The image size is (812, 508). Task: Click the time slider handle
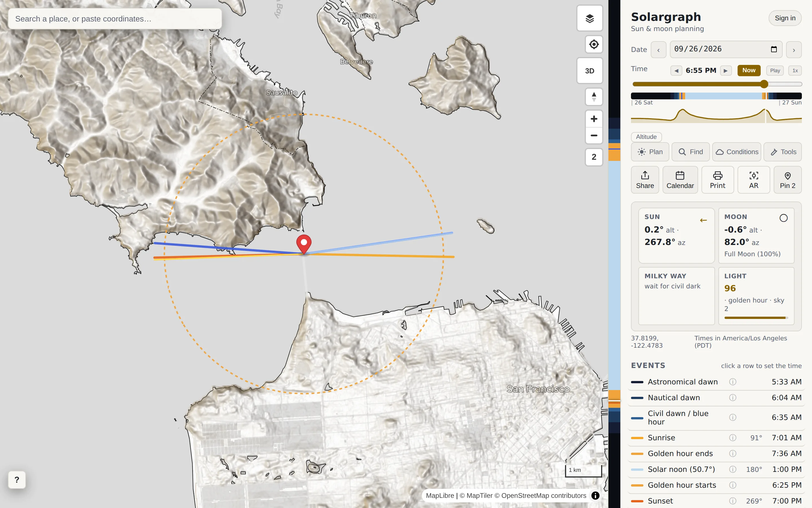764,84
